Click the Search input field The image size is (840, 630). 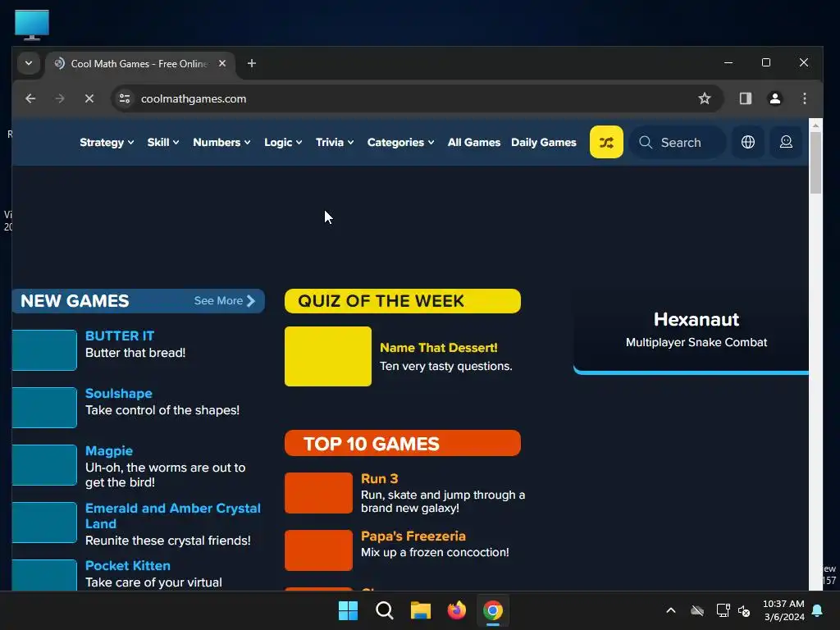tap(678, 143)
